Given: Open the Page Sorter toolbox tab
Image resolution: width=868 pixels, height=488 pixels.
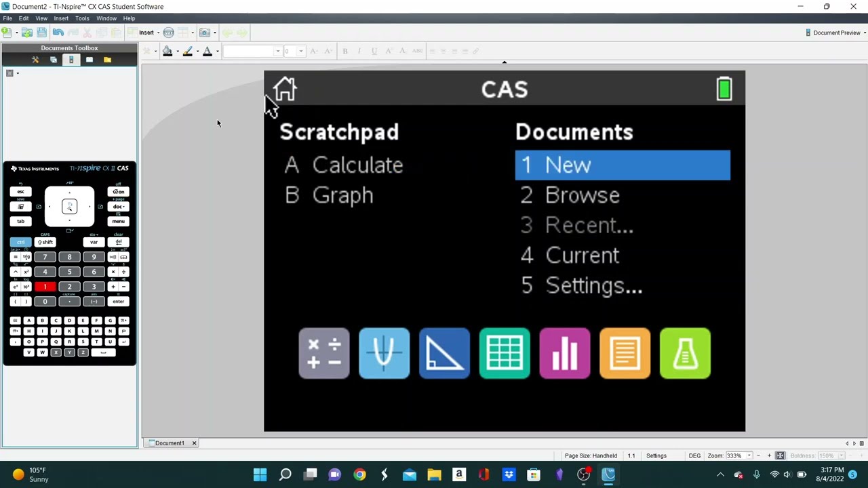Looking at the screenshot, I should pos(54,60).
